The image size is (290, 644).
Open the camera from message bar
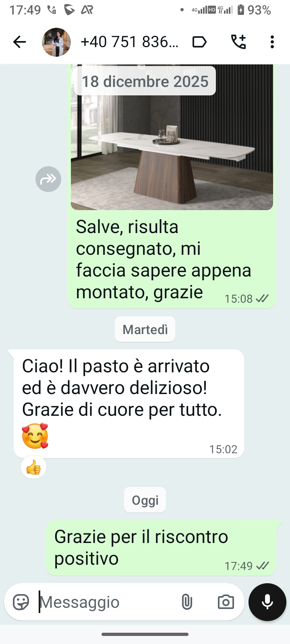(x=226, y=602)
